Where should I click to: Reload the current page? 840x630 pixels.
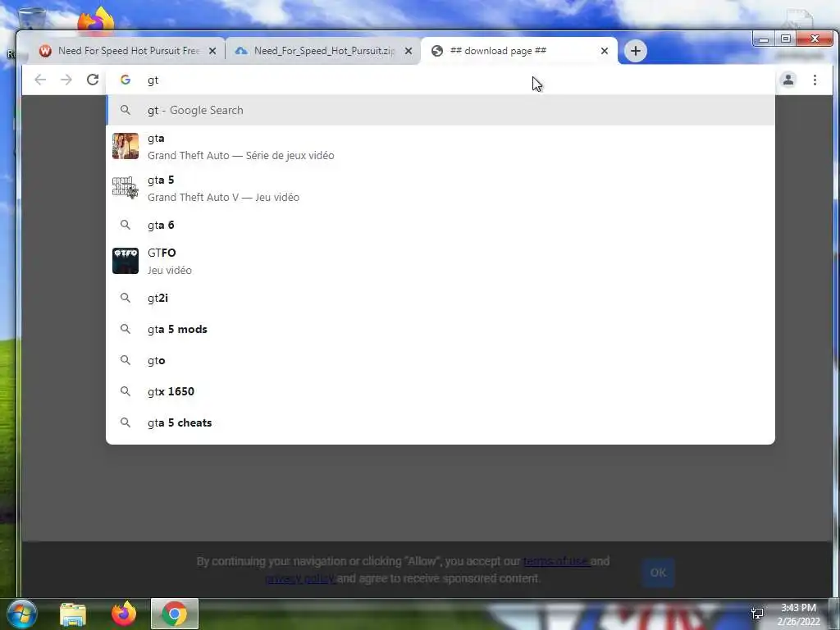pyautogui.click(x=93, y=80)
